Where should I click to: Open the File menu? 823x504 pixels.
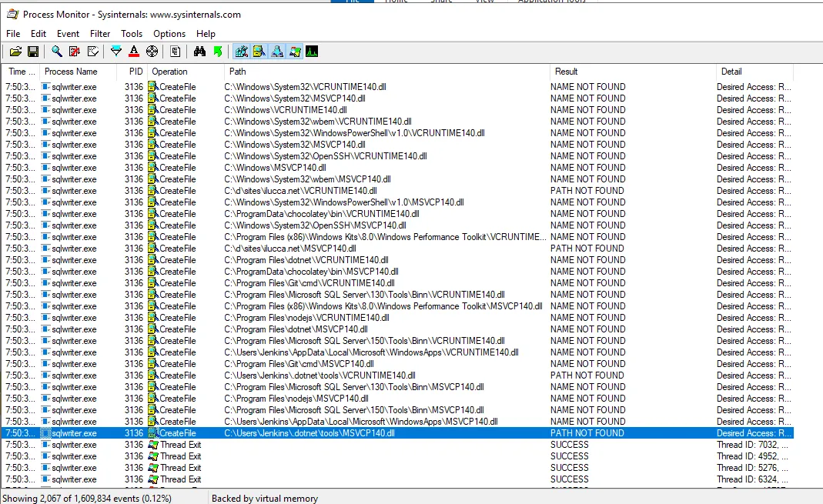[x=13, y=34]
